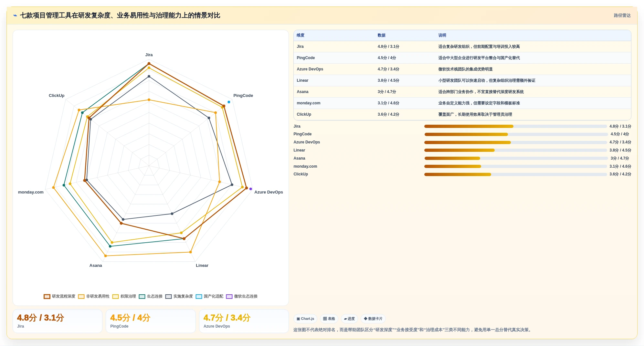Screen dimensions: 644x346
Task: Click the Linear progress bar
Action: (515, 150)
